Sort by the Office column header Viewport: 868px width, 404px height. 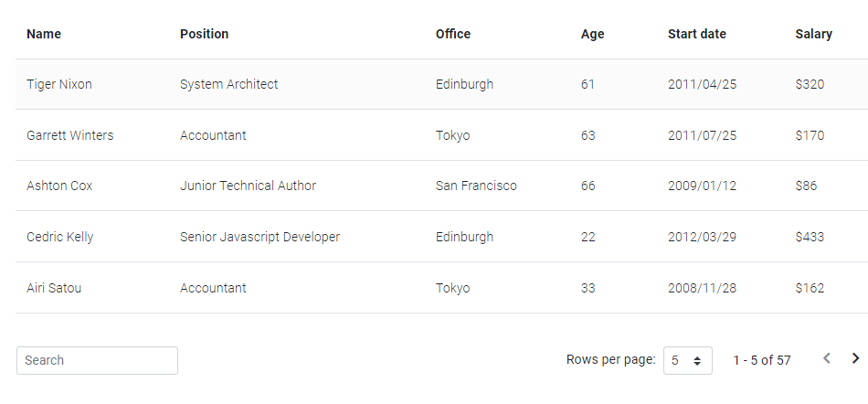coord(453,34)
